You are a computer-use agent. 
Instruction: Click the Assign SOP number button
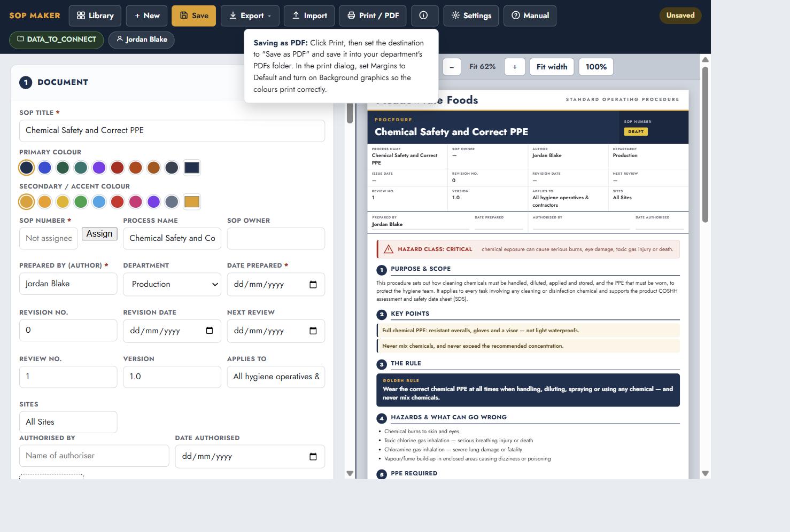(99, 234)
